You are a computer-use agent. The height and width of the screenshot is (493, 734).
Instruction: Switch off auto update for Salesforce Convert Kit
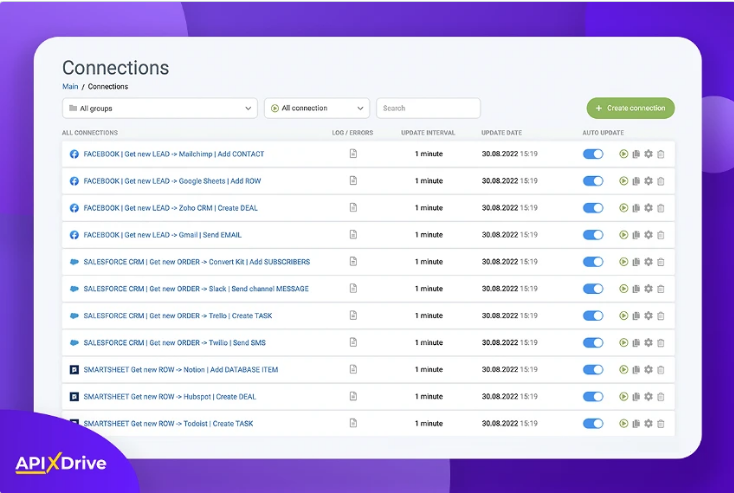point(593,262)
